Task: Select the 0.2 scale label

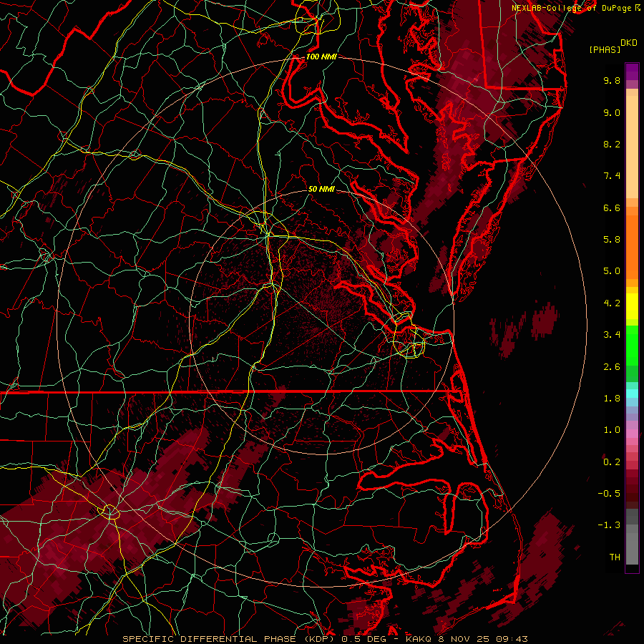Action: (x=612, y=462)
